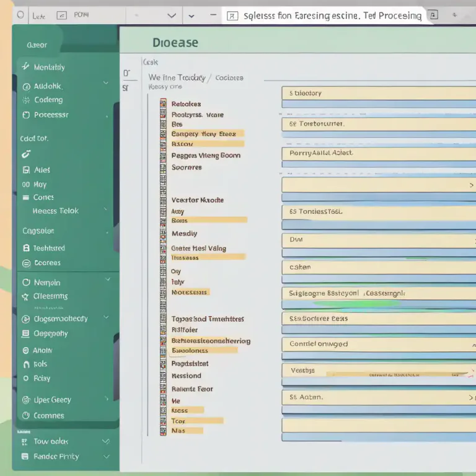476x476 pixels.
Task: Expand the Uper Geecy arrow
Action: [107, 399]
